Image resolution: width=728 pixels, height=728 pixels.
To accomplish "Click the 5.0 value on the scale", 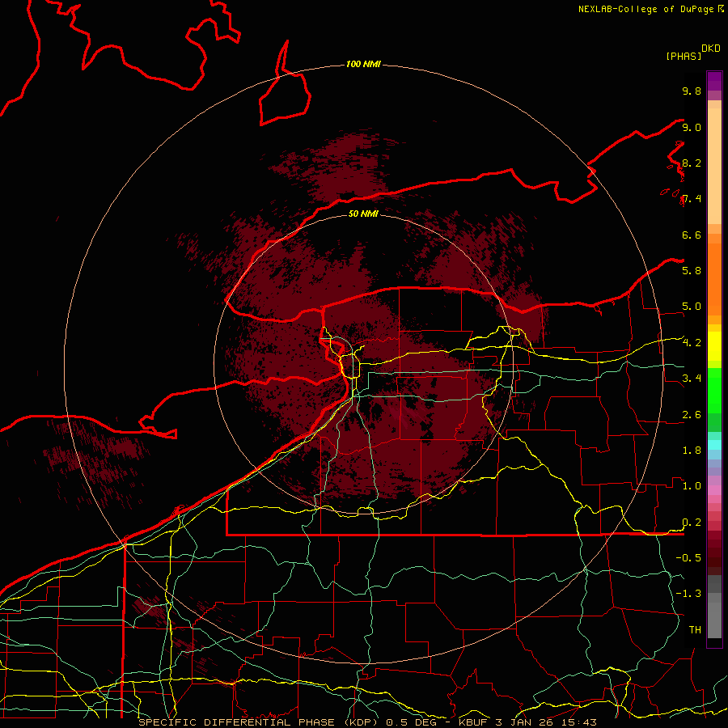I will click(692, 307).
